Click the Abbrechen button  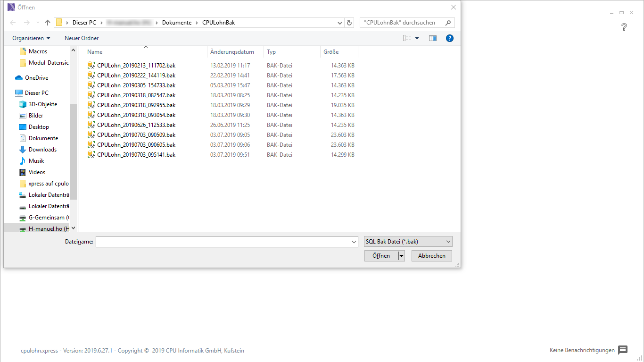432,256
